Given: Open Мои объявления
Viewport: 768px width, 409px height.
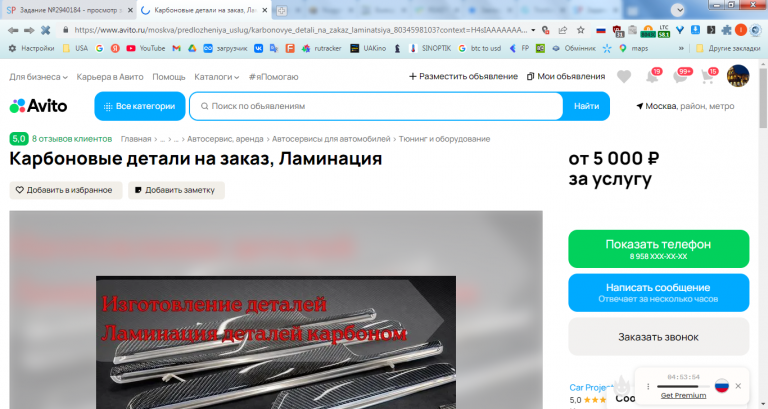Looking at the screenshot, I should pos(566,76).
